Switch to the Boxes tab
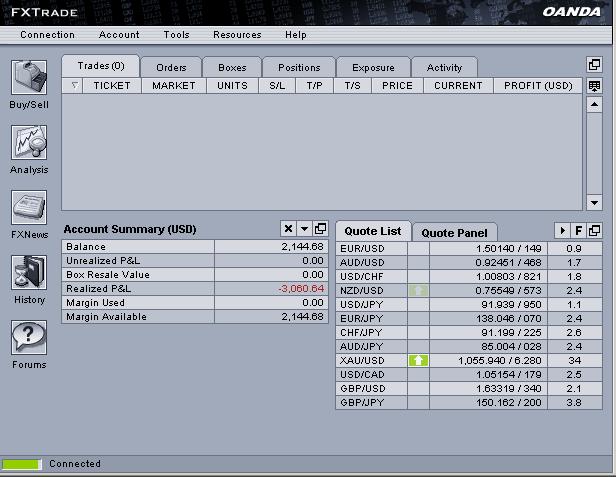Viewport: 616px width, 477px height. pos(232,68)
